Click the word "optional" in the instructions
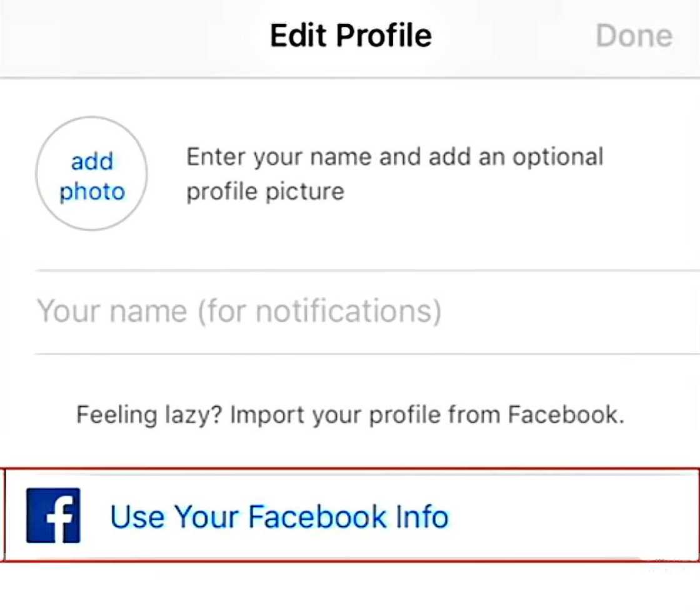The height and width of the screenshot is (613, 700). 557,156
